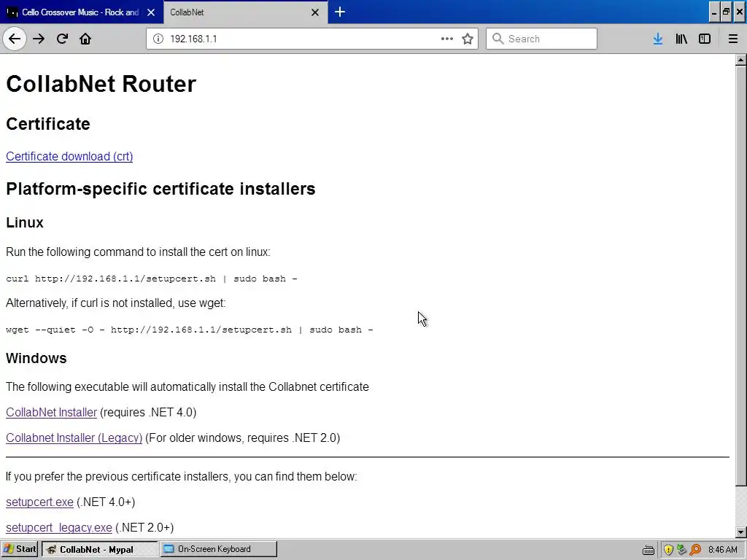Click the Linux section heading
Viewport: 747px width, 560px height.
(25, 222)
